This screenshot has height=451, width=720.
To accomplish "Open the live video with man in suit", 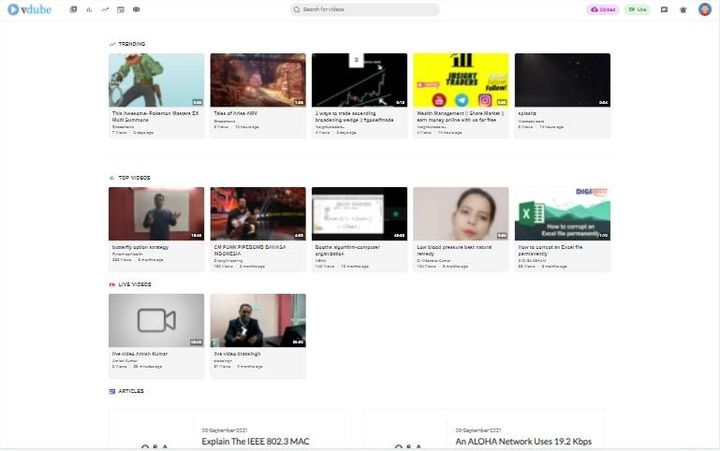I will tap(258, 321).
